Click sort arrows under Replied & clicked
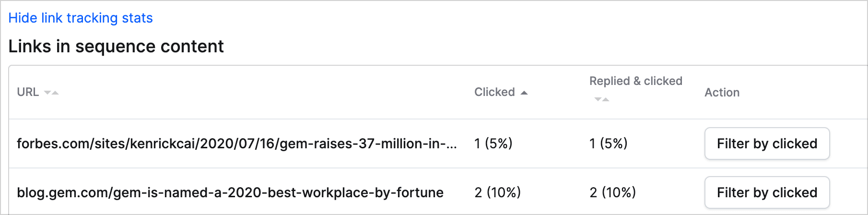868x215 pixels. pyautogui.click(x=601, y=99)
